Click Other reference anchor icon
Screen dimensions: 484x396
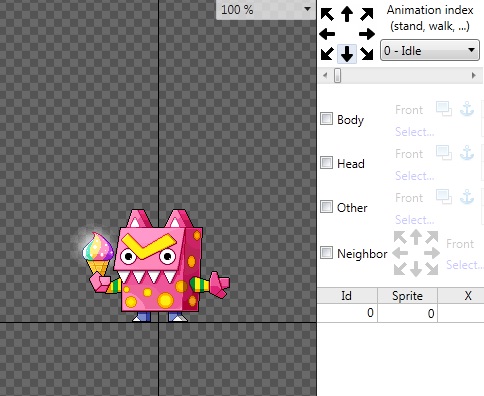click(x=467, y=197)
